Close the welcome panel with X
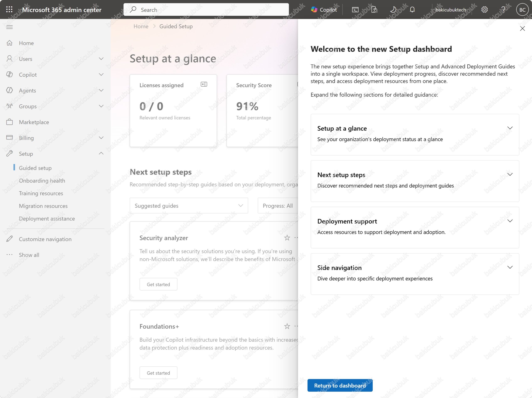The width and height of the screenshot is (532, 398). [522, 28]
